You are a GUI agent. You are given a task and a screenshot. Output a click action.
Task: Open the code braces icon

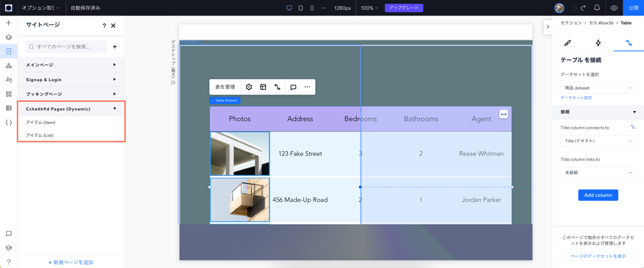pos(8,122)
